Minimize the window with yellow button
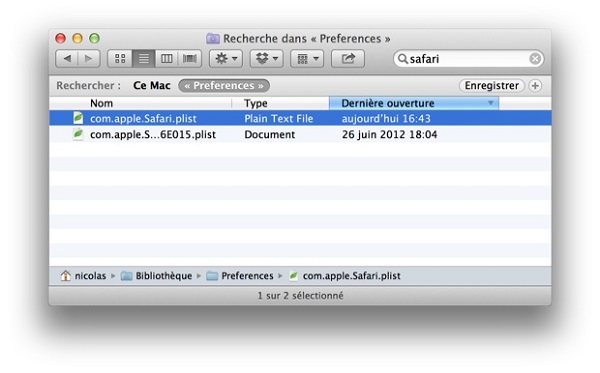600x373 pixels. (77, 38)
